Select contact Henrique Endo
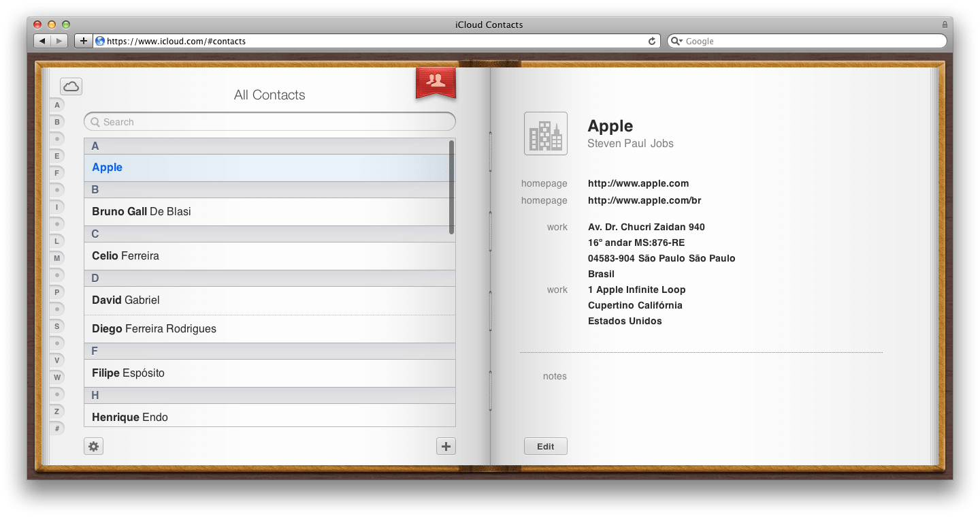The image size is (980, 517). click(269, 416)
